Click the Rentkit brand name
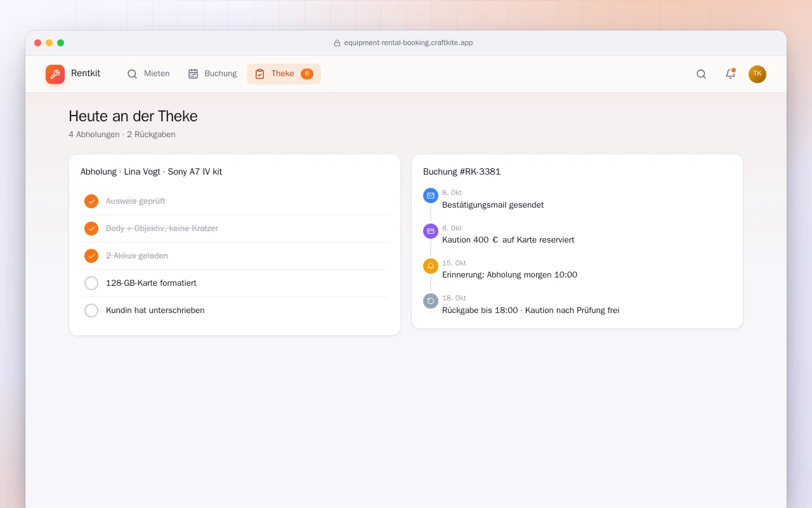Viewport: 812px width, 508px height. [86, 74]
